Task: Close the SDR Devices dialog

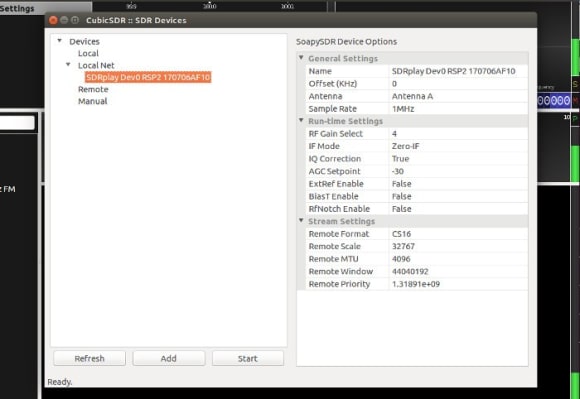Action: pyautogui.click(x=53, y=20)
